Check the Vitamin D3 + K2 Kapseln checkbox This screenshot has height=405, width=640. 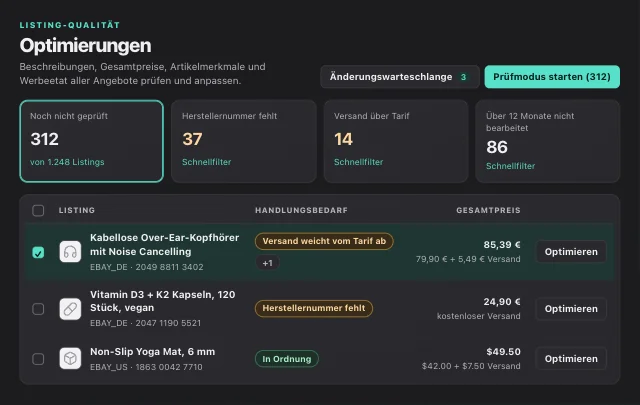tap(38, 309)
